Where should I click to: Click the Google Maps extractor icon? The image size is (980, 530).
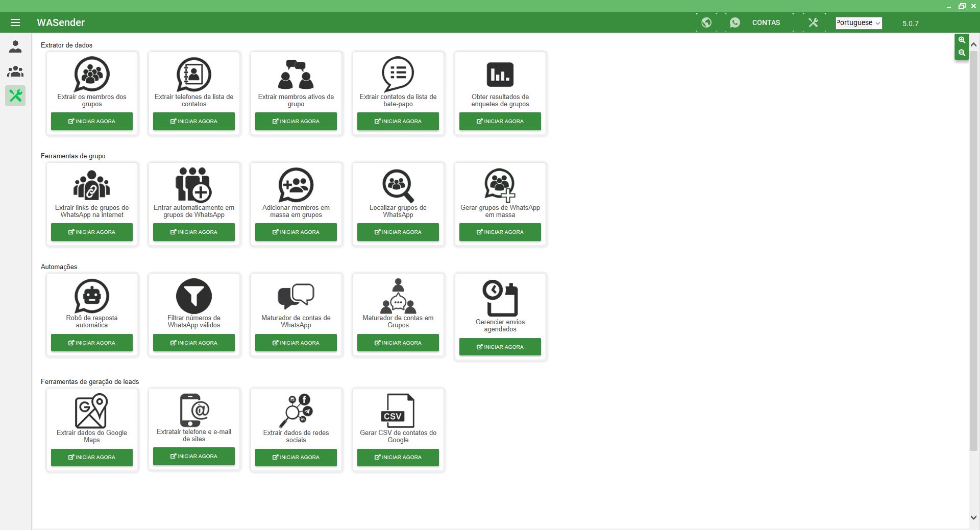[x=92, y=411]
